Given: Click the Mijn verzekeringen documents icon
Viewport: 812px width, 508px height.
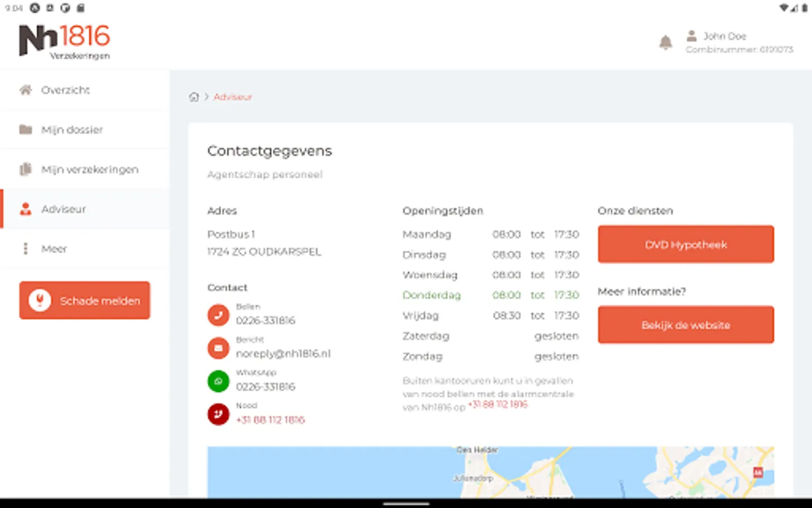Looking at the screenshot, I should pos(25,169).
